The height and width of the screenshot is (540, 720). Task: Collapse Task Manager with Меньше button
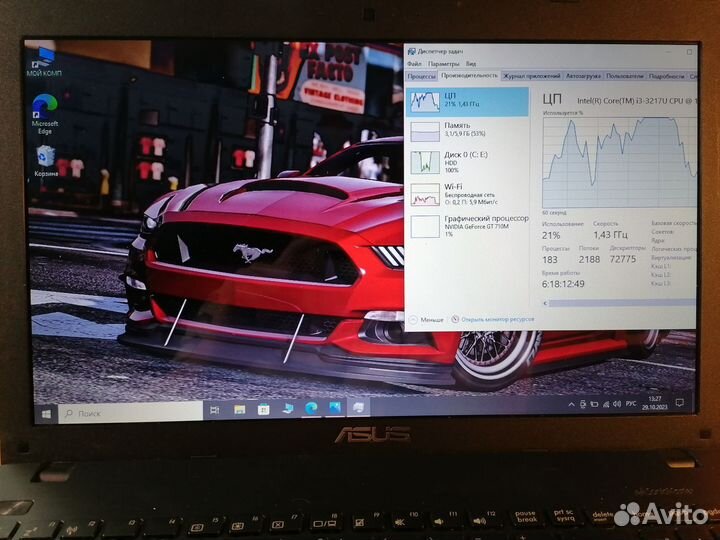click(426, 320)
